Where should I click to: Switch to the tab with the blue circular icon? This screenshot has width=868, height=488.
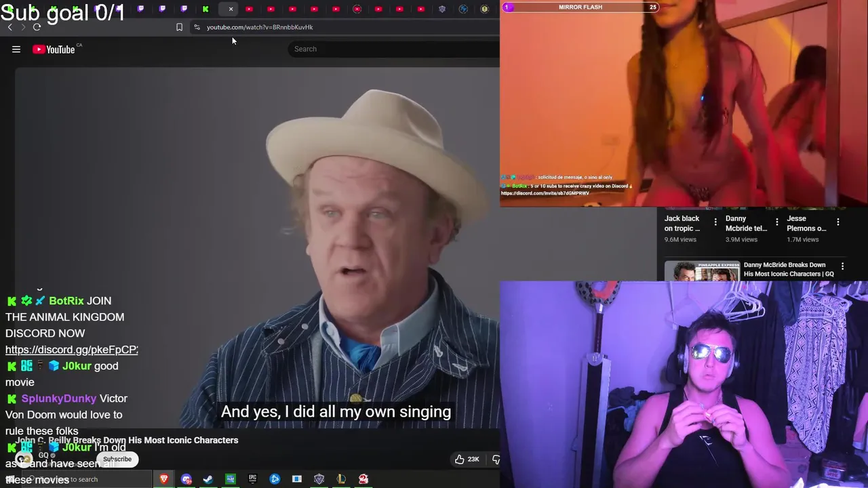point(463,9)
